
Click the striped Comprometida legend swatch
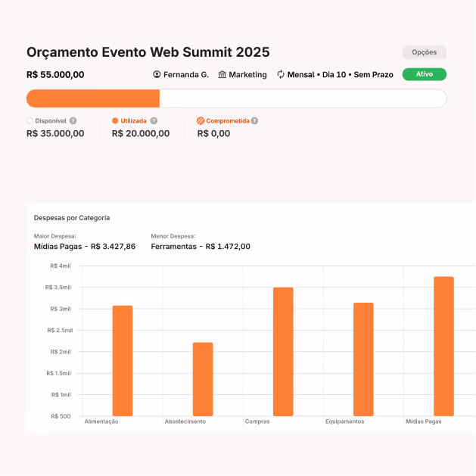[x=201, y=121]
